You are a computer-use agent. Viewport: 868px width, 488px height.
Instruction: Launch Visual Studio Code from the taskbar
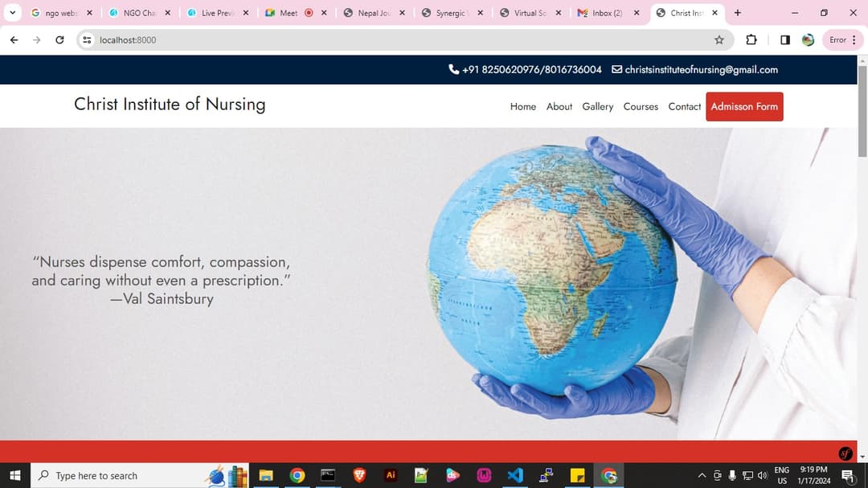click(515, 475)
